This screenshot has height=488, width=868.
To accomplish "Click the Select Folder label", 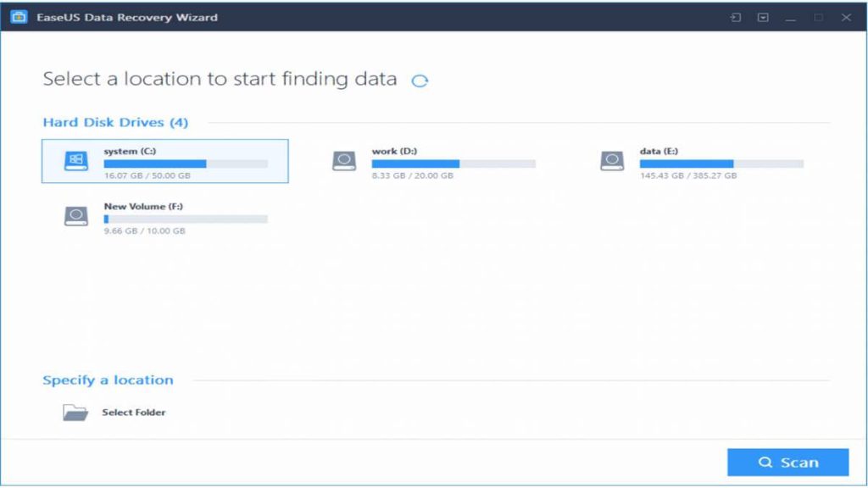I will coord(133,413).
